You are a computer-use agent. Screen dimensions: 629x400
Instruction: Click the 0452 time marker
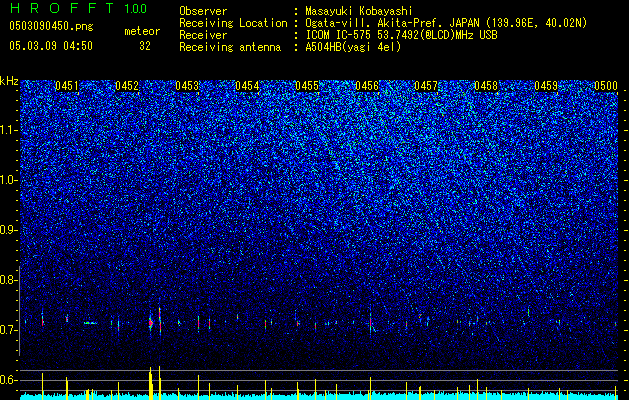click(127, 86)
